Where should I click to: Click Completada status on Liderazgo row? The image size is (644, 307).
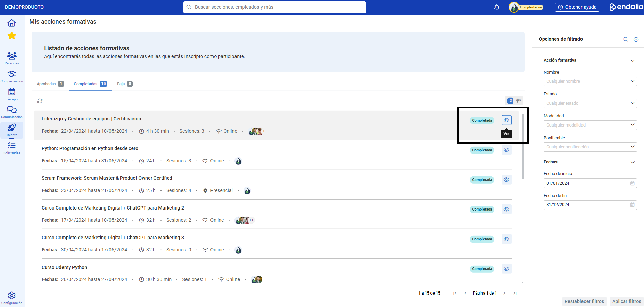(x=482, y=120)
